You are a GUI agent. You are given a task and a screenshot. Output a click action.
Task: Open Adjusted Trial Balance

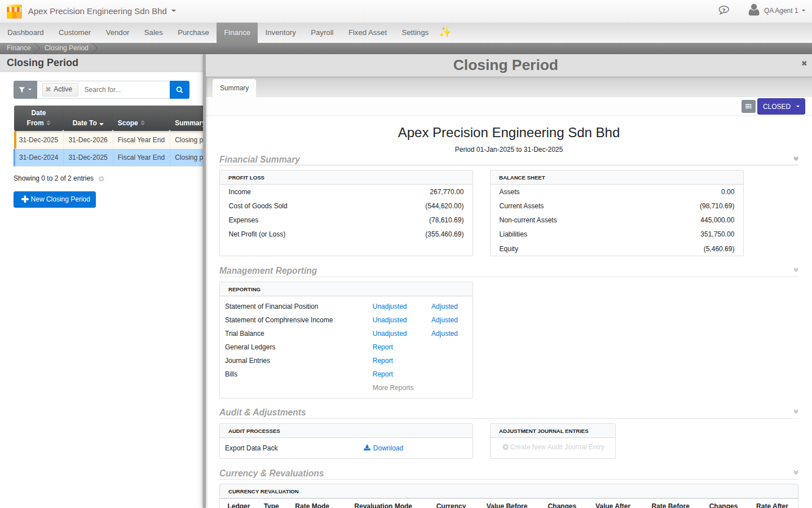[444, 334]
